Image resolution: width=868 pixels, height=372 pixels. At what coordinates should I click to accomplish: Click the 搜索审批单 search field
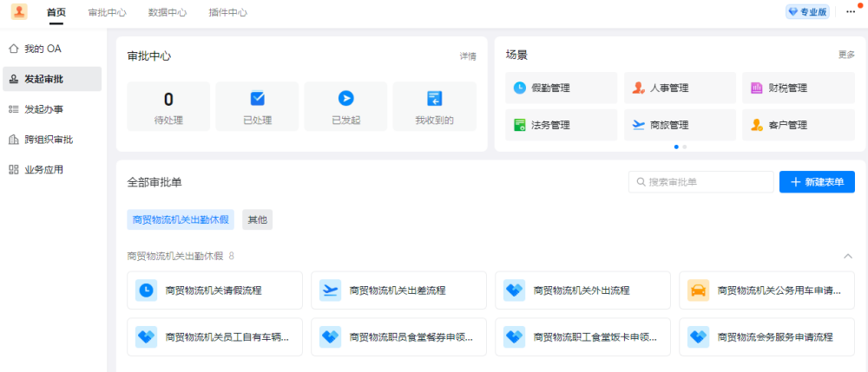tap(701, 182)
